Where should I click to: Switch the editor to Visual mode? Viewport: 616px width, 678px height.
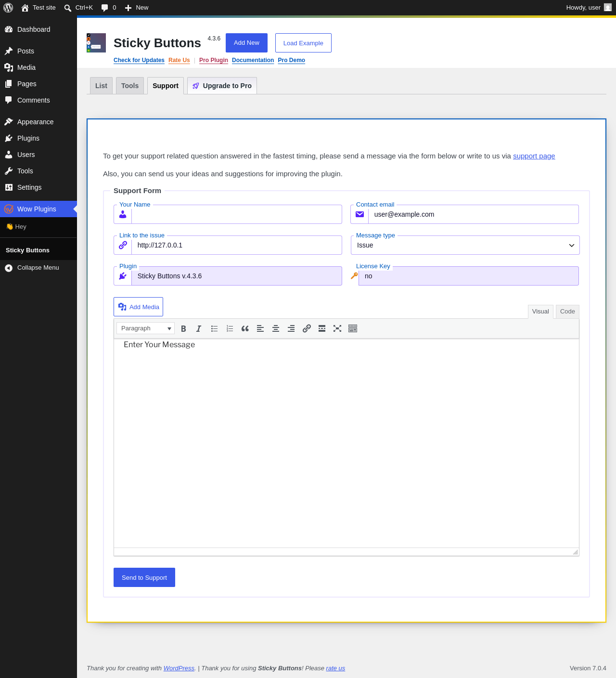(540, 312)
